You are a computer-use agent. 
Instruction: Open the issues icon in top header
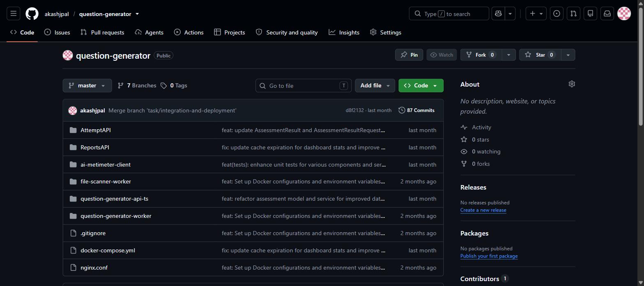pyautogui.click(x=557, y=14)
